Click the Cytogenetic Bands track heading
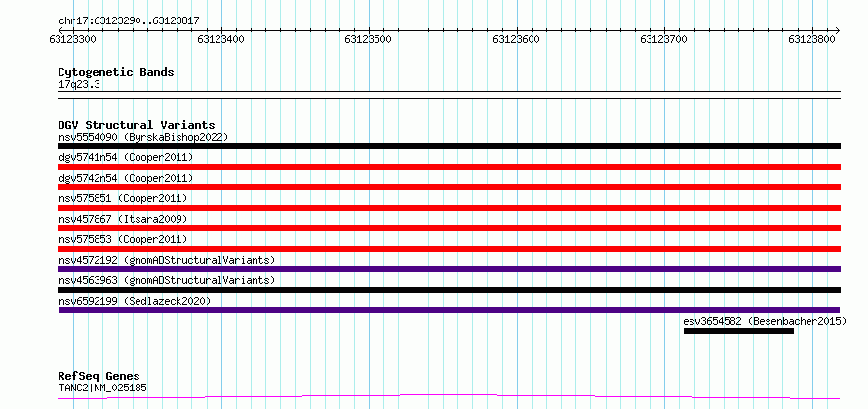Screen dimensions: 868x409 click(x=116, y=72)
